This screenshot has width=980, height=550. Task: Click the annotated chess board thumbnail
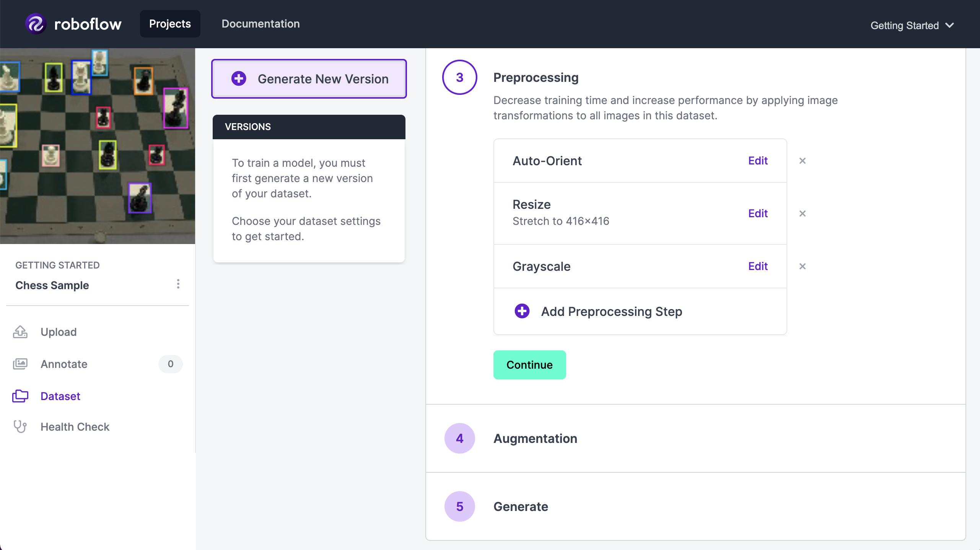(98, 146)
